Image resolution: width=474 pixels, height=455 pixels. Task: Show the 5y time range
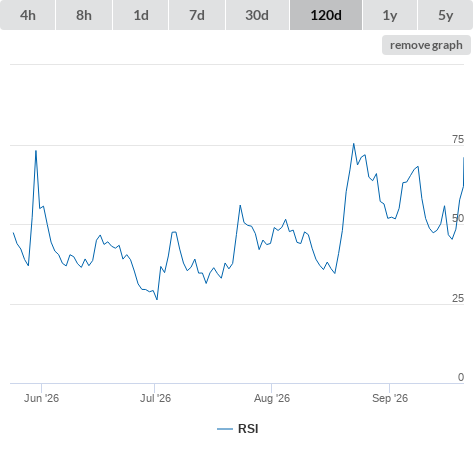click(446, 15)
